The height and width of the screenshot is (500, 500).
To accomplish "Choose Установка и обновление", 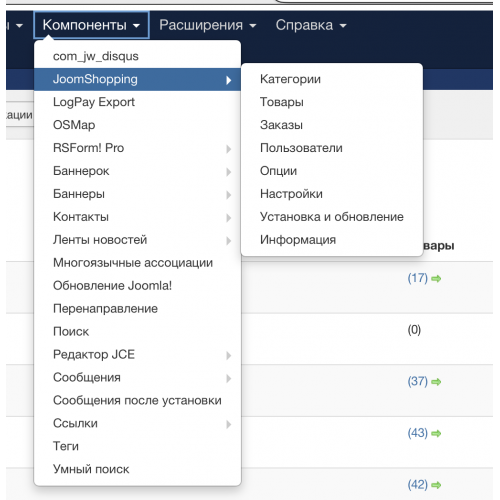I will coord(332,217).
